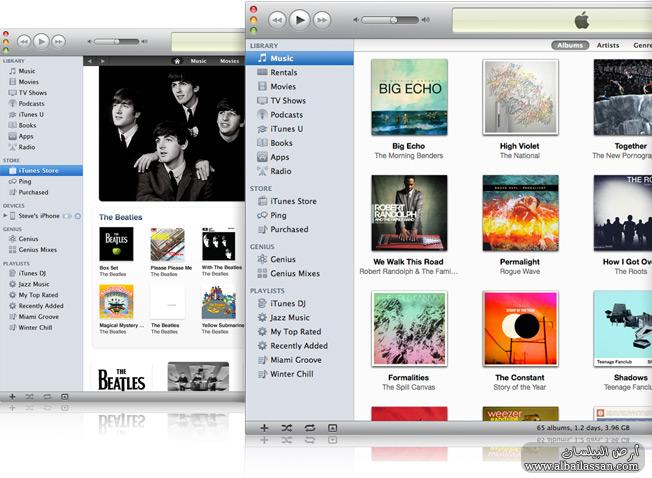
Task: Select Jazz Music playlist in front window
Action: [x=299, y=318]
